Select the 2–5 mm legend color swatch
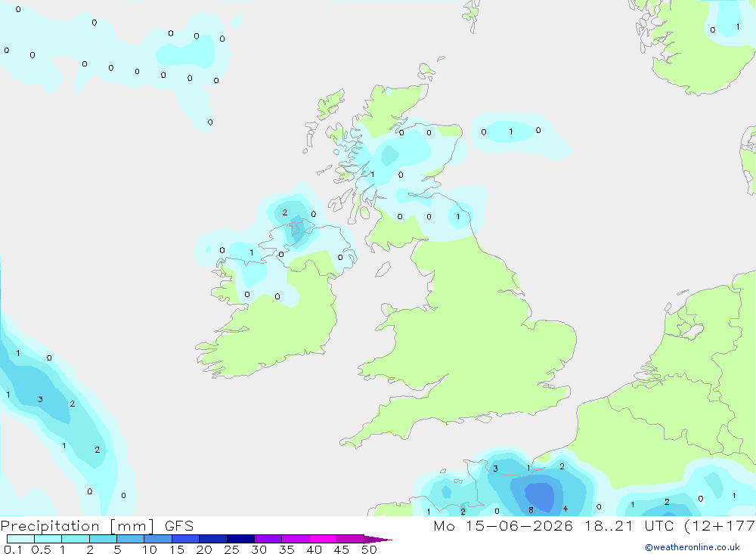The width and height of the screenshot is (756, 554). tap(103, 539)
